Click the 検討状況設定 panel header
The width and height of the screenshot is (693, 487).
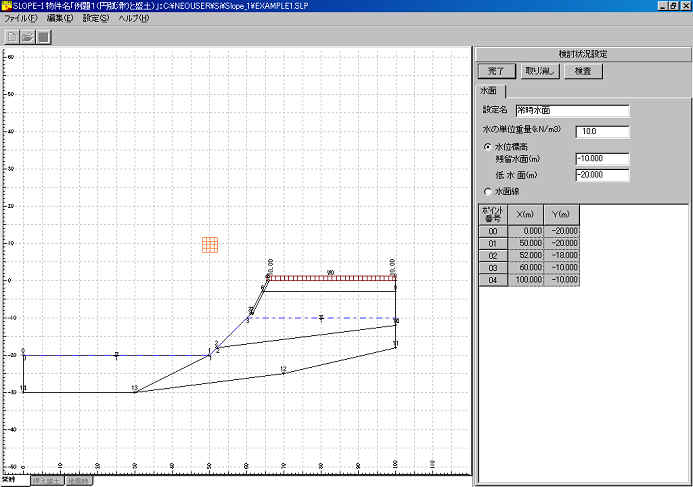pos(583,54)
